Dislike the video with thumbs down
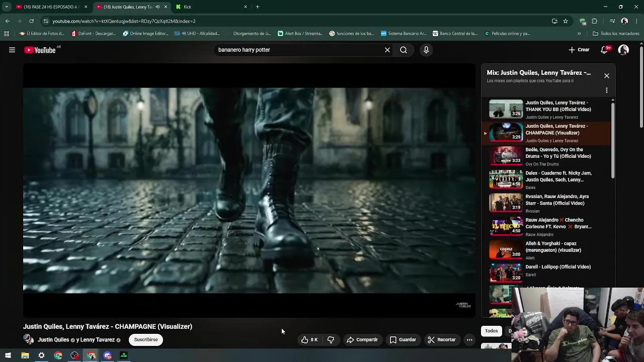Image resolution: width=644 pixels, height=362 pixels. 331,340
